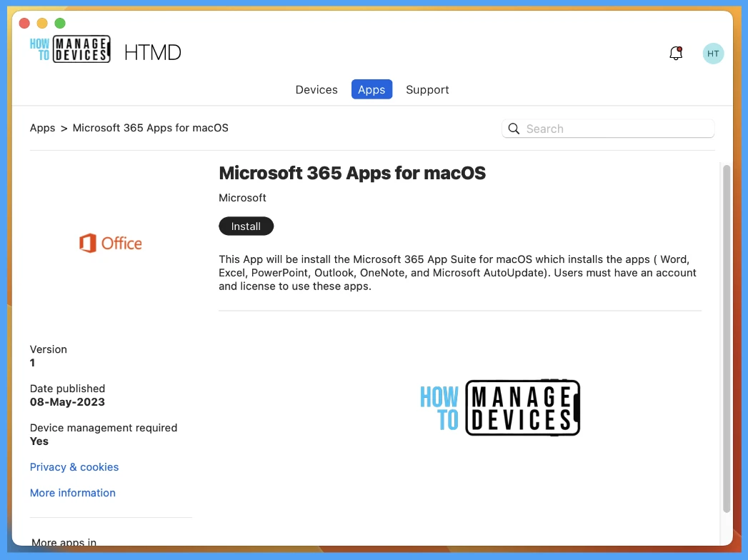Screen dimensions: 748x560
Task: Install Microsoft 365 Apps for macOS
Action: 246,226
